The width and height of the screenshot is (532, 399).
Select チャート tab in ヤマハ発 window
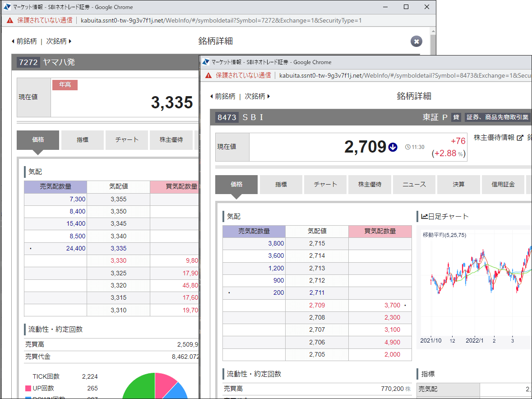click(127, 140)
